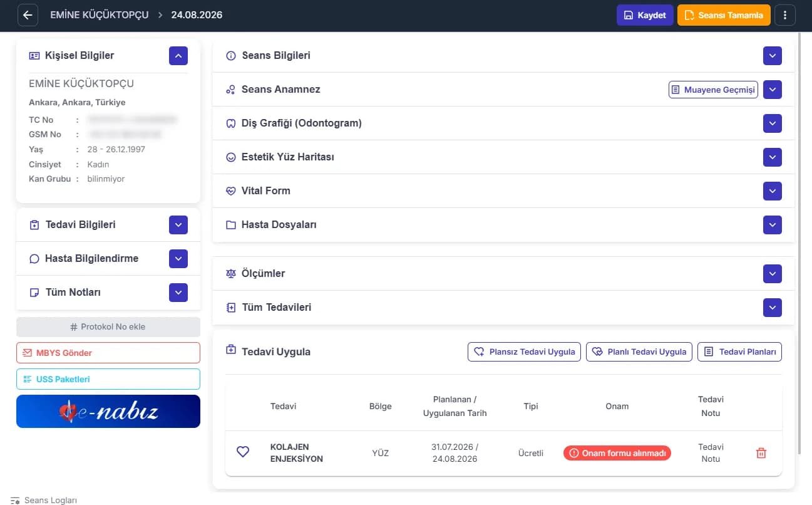Expand the Tedavi Bilgileri panel
The height and width of the screenshot is (505, 812).
(x=178, y=225)
